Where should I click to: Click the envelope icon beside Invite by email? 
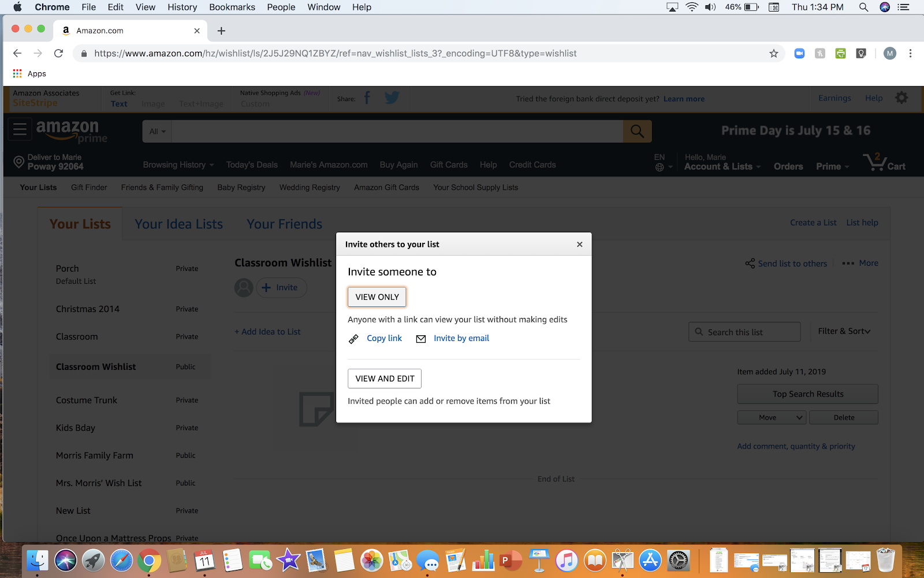pos(421,339)
